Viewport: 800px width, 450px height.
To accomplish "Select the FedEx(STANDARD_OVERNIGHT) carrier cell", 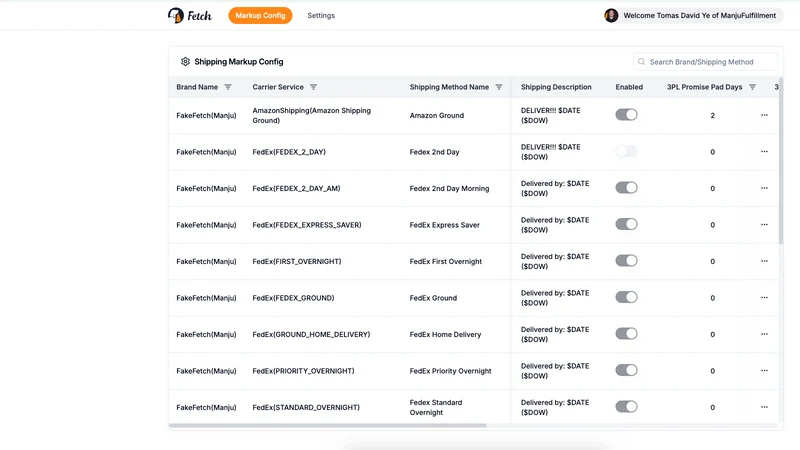I will pos(306,408).
